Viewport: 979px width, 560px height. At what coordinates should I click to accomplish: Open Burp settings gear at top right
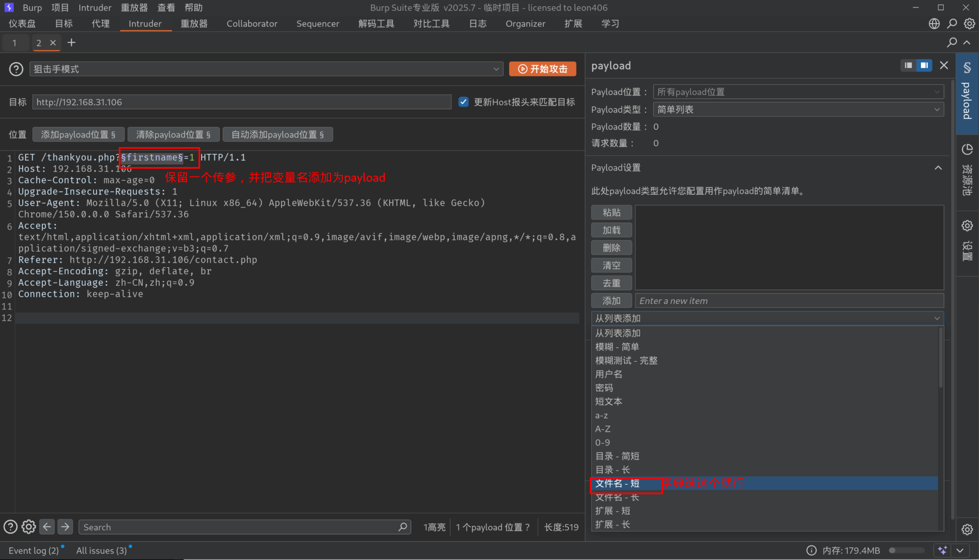[x=969, y=23]
